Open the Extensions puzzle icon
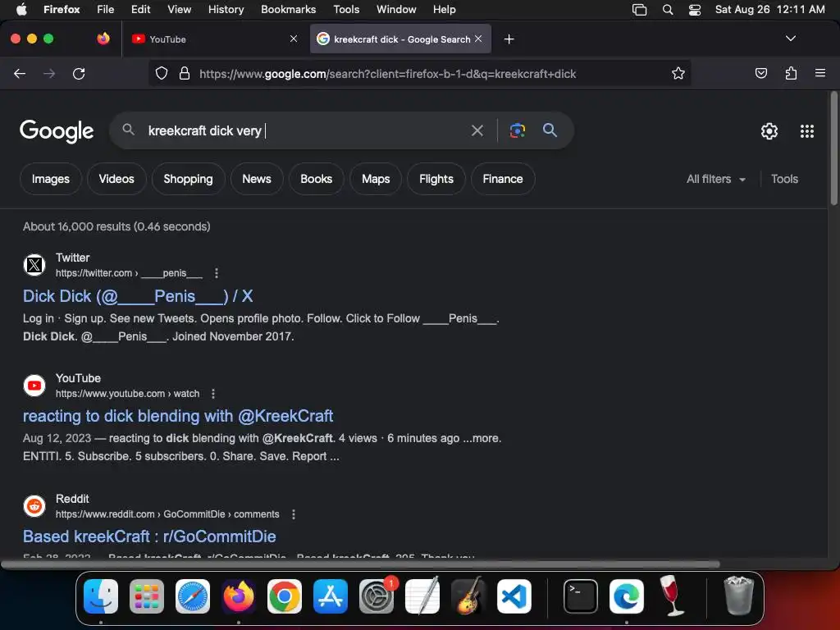Screen dimensions: 840x630 click(791, 73)
